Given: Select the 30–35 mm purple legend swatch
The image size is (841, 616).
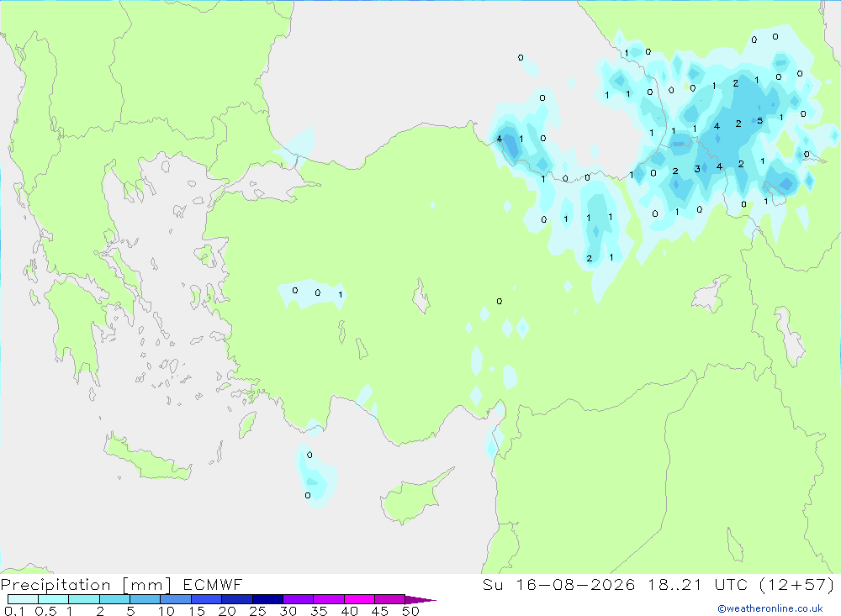Looking at the screenshot, I should point(299,599).
